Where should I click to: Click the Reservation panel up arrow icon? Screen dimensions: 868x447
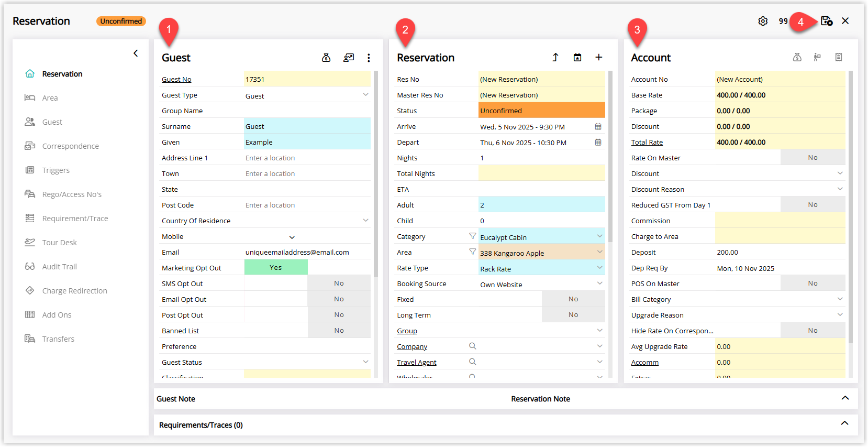click(555, 57)
